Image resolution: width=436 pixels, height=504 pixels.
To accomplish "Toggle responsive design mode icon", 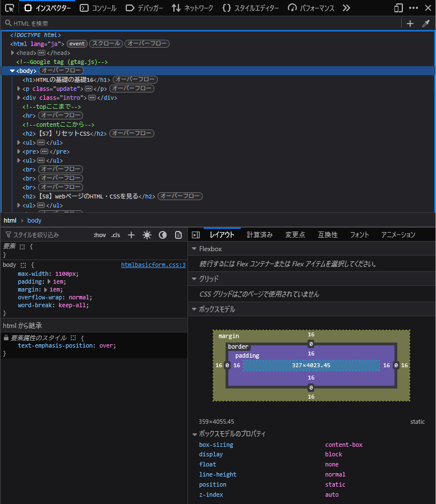I will pos(398,8).
